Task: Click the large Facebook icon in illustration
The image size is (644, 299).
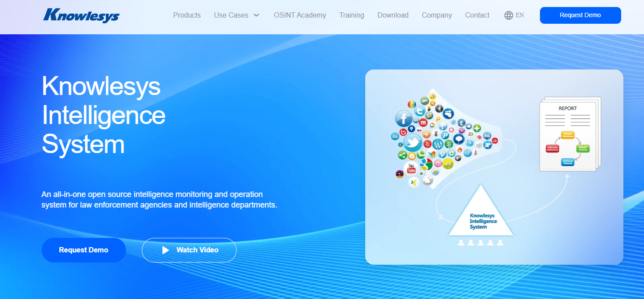Action: (x=403, y=119)
